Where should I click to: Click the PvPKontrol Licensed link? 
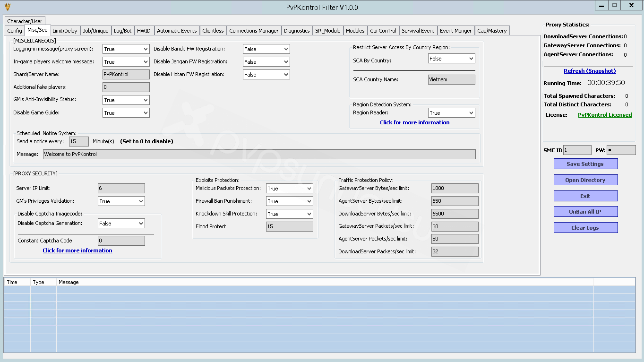605,115
